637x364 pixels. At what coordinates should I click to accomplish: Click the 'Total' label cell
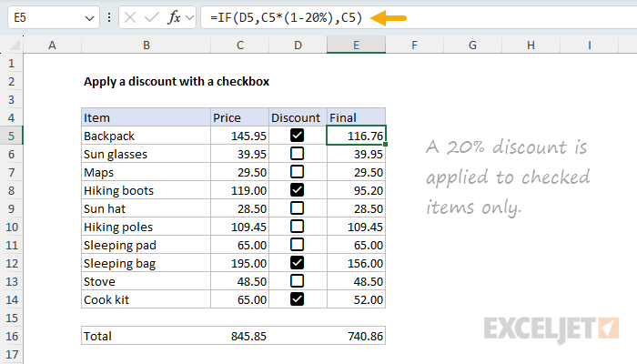(x=146, y=336)
